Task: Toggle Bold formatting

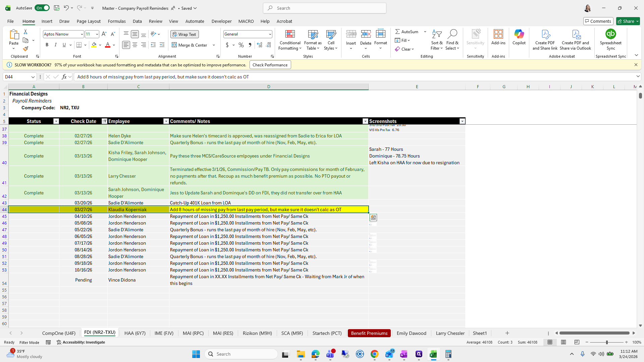Action: pos(47,45)
